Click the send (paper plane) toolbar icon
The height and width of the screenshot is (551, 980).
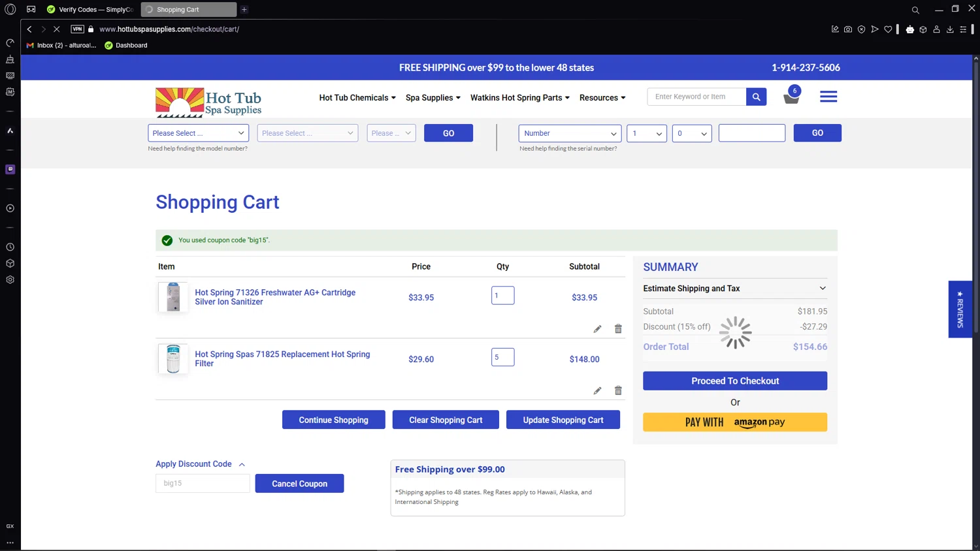click(875, 29)
